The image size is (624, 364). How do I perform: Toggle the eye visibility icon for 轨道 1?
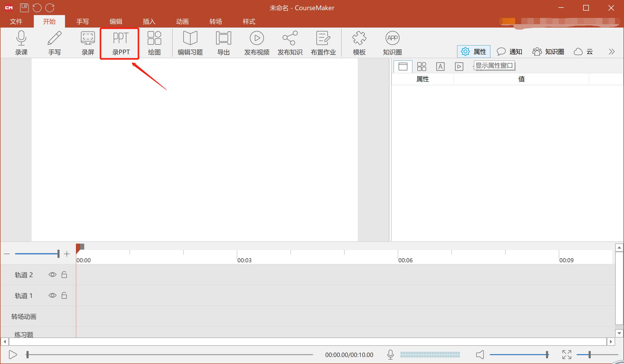[x=53, y=295]
